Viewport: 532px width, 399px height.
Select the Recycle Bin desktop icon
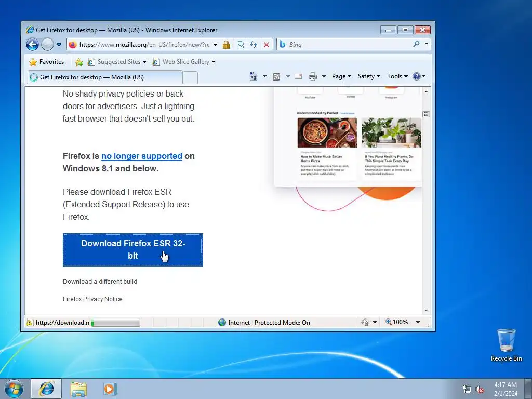click(x=506, y=345)
